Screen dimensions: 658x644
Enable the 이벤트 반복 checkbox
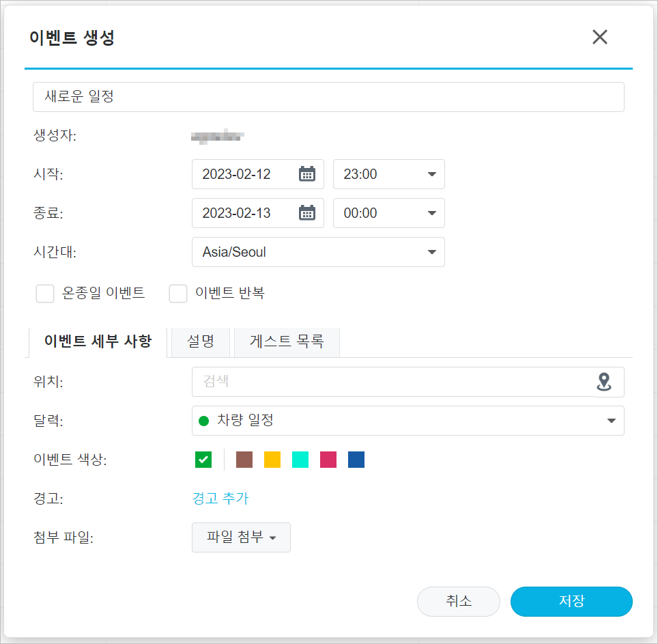pos(177,293)
